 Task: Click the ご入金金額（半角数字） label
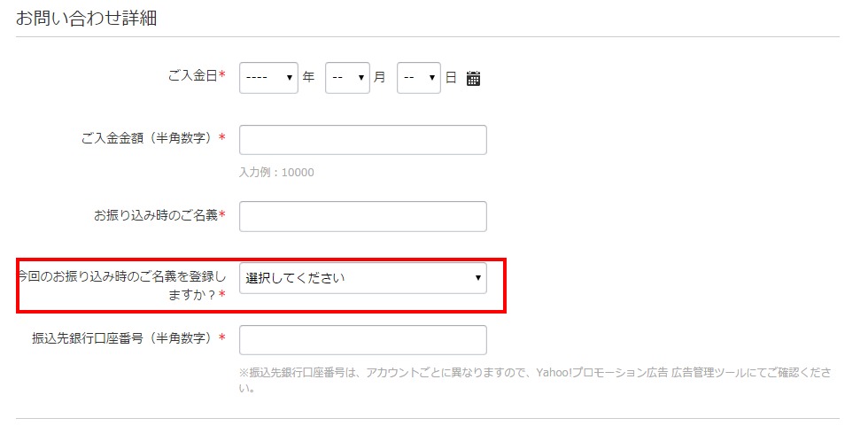tap(152, 138)
